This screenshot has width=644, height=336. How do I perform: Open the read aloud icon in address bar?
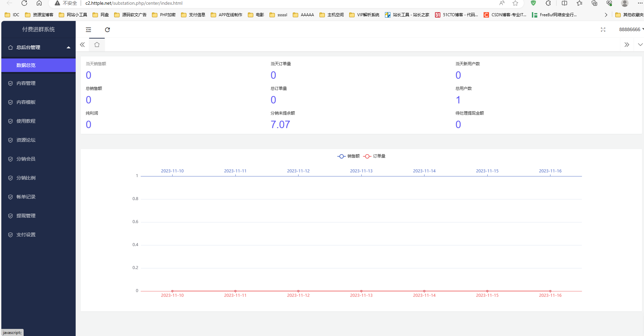coord(502,3)
